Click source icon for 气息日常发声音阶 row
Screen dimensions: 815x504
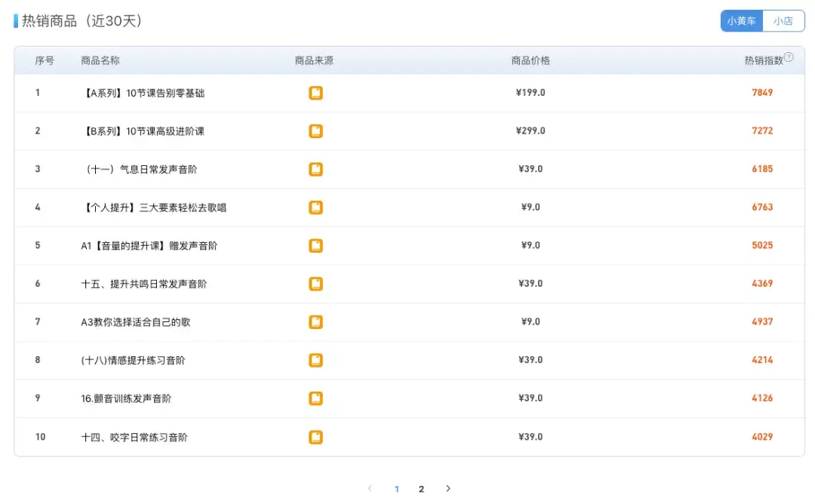(315, 169)
